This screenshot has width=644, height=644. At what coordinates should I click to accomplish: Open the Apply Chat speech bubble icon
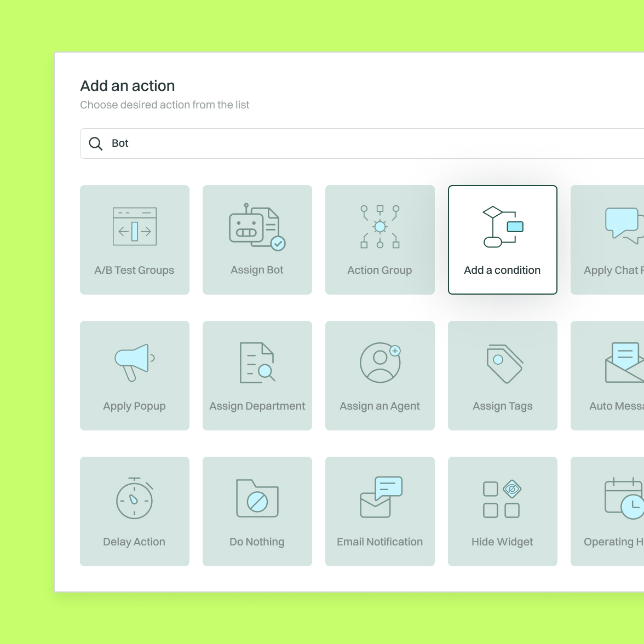pyautogui.click(x=624, y=226)
